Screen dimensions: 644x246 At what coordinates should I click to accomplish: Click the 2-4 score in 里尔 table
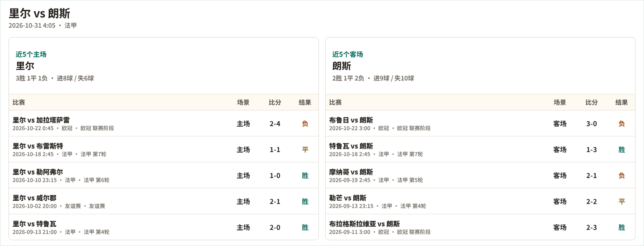point(275,123)
